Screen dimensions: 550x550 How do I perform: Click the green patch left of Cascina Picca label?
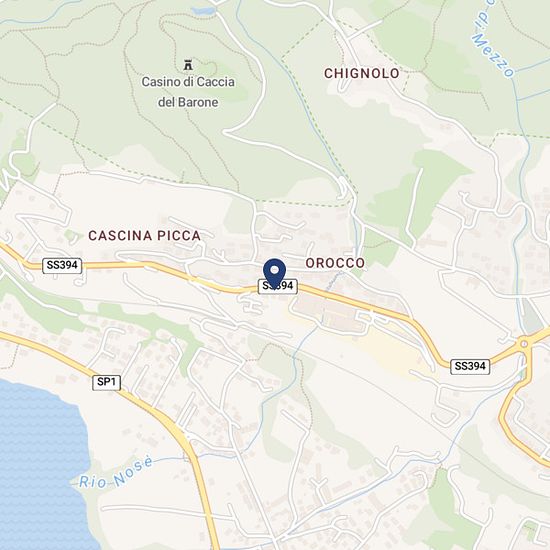[x=72, y=235]
